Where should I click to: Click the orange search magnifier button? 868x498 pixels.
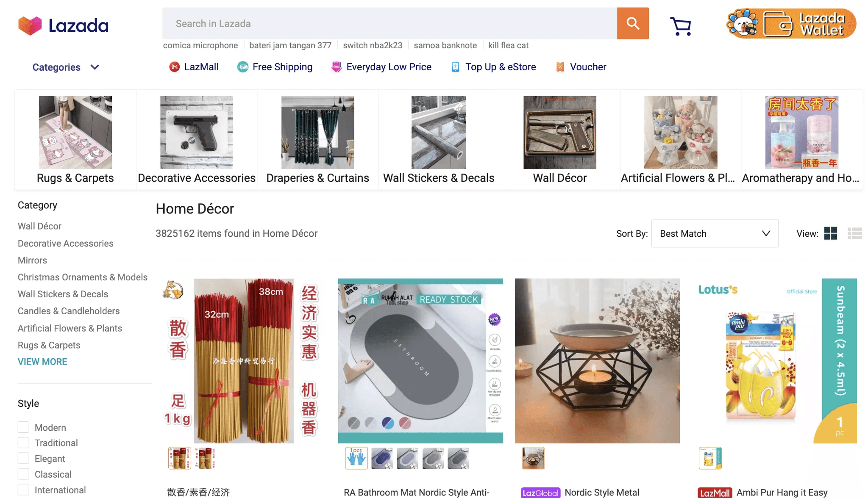[632, 23]
